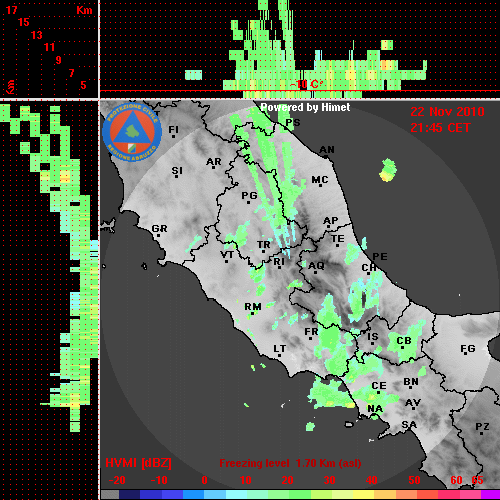Click the Protezione Civile Regione Abruzzo logo
Screen dimensions: 500x500
(132, 132)
